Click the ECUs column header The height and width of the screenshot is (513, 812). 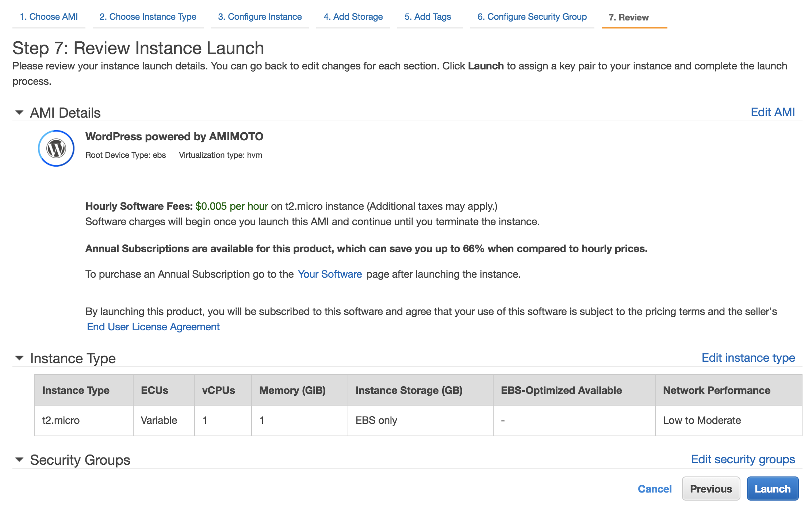(164, 390)
